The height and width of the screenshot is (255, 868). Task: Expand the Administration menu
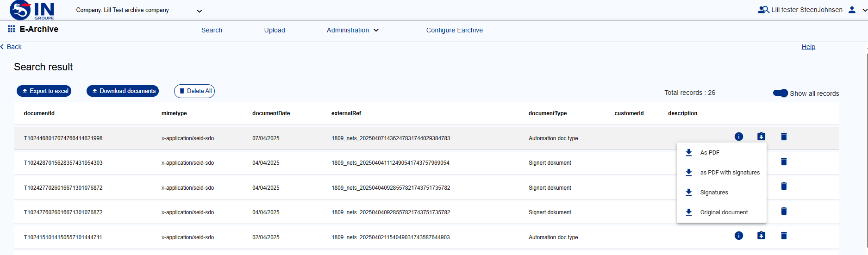[352, 30]
